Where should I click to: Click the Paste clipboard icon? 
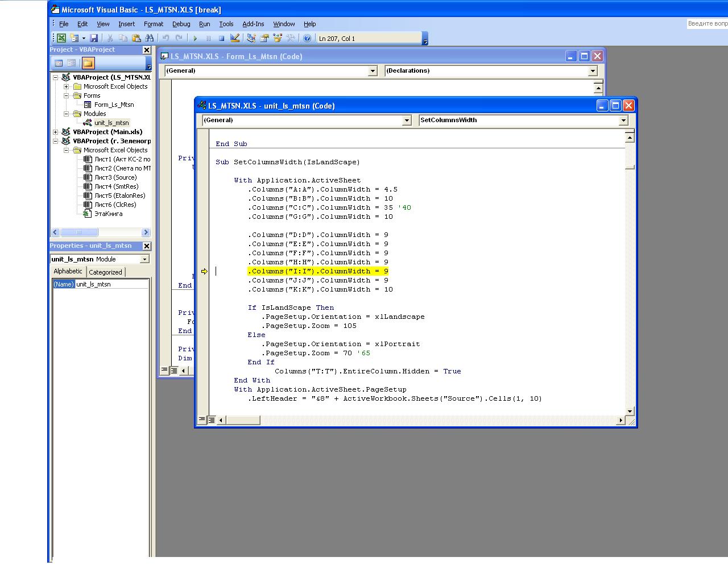pyautogui.click(x=136, y=38)
